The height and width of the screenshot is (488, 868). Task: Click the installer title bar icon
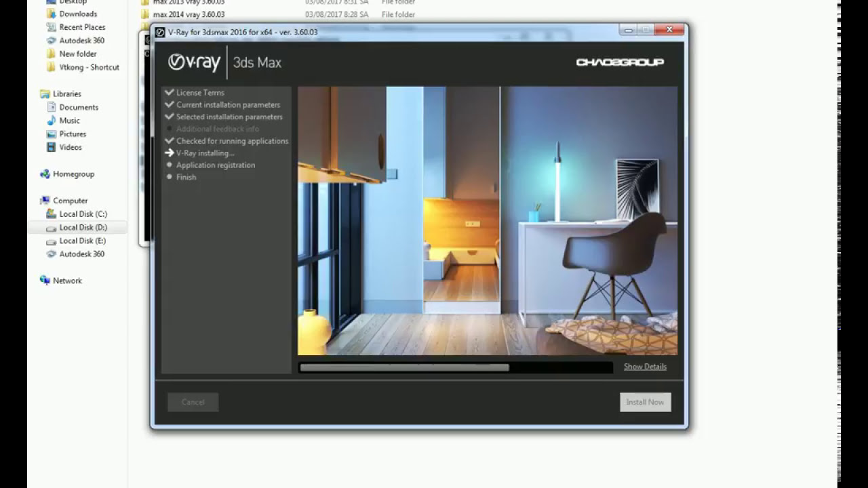tap(161, 32)
